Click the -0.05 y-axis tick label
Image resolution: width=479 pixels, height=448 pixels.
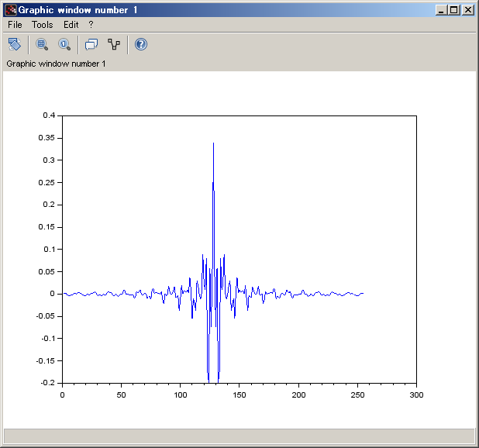(x=45, y=316)
